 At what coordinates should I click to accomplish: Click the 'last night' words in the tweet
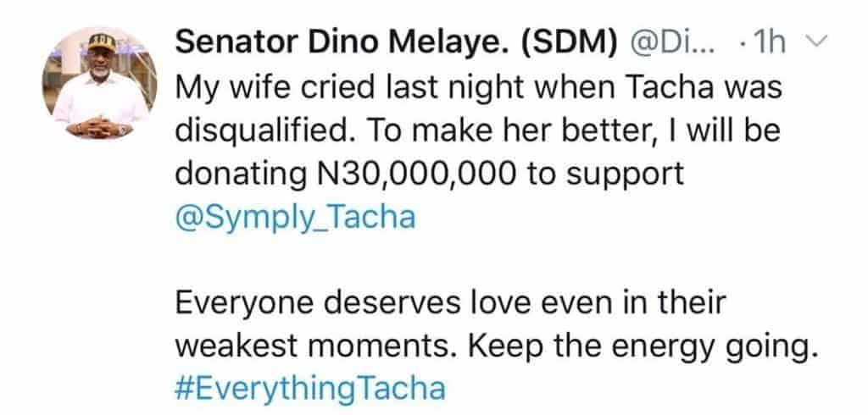407,88
